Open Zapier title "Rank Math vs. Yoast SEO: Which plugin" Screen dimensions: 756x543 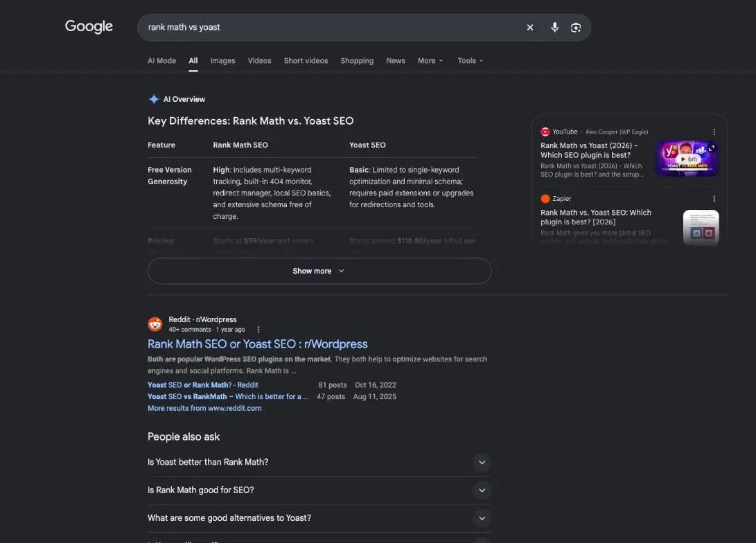tap(596, 217)
